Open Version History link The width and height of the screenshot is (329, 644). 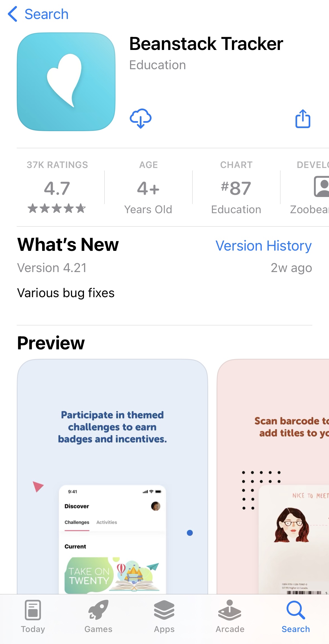[x=263, y=246]
